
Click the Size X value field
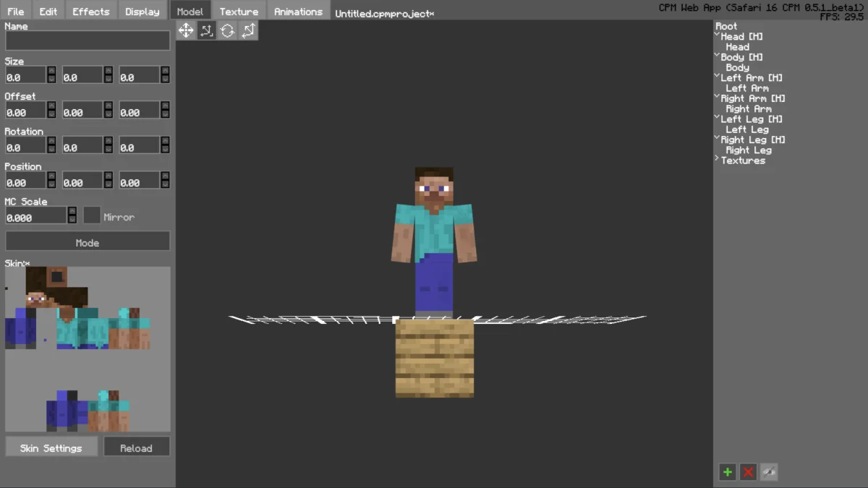tap(25, 75)
